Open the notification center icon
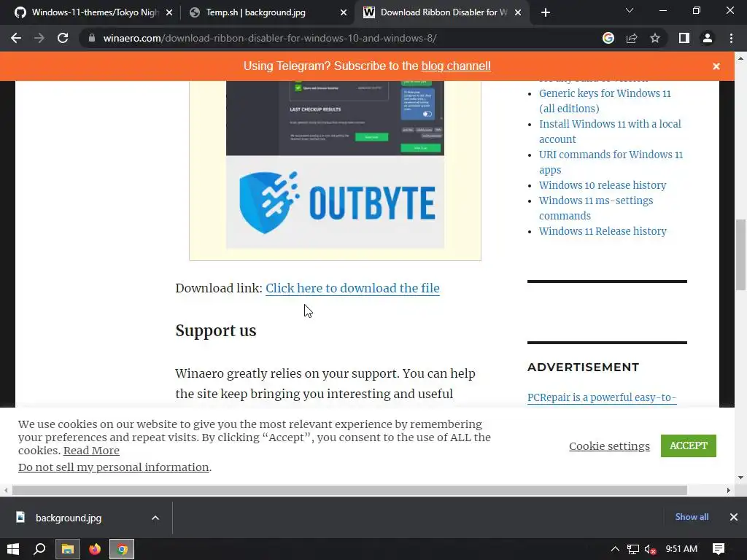This screenshot has height=560, width=747. click(719, 549)
